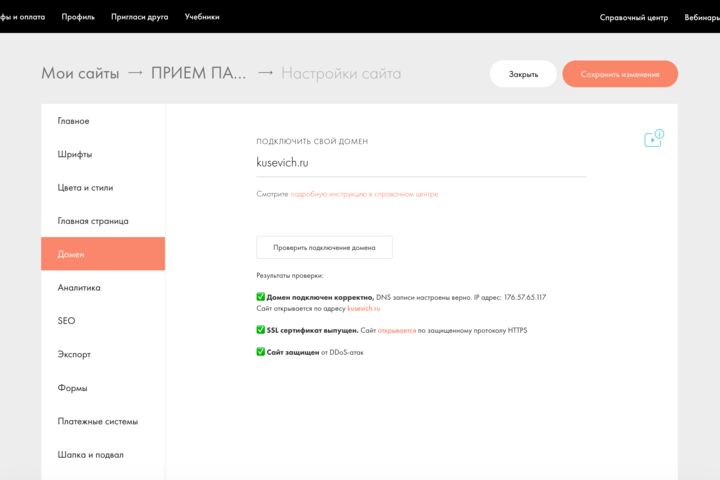Open the Аналитика settings tab

tap(103, 288)
